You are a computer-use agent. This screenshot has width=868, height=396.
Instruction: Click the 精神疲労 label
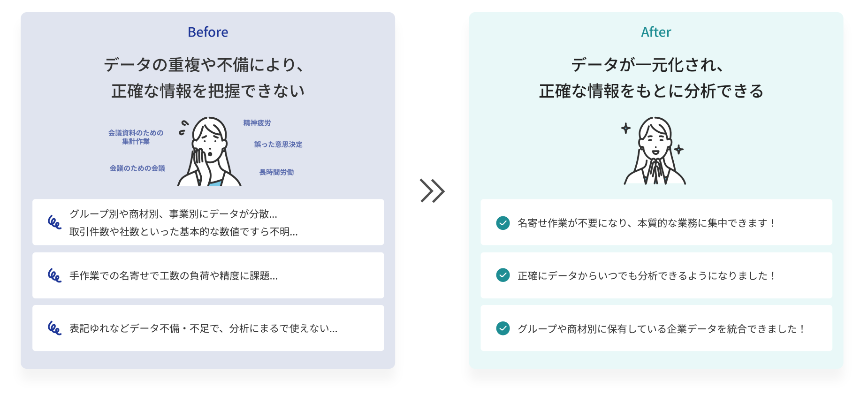pos(257,123)
